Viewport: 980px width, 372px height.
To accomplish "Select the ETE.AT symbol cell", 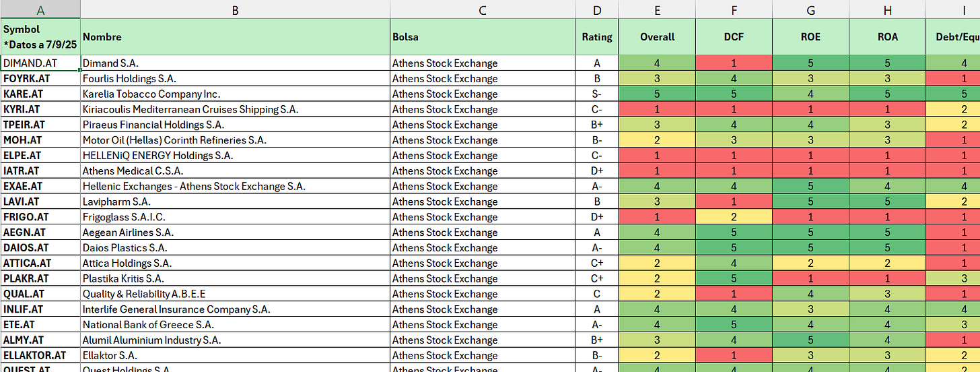I will (40, 325).
